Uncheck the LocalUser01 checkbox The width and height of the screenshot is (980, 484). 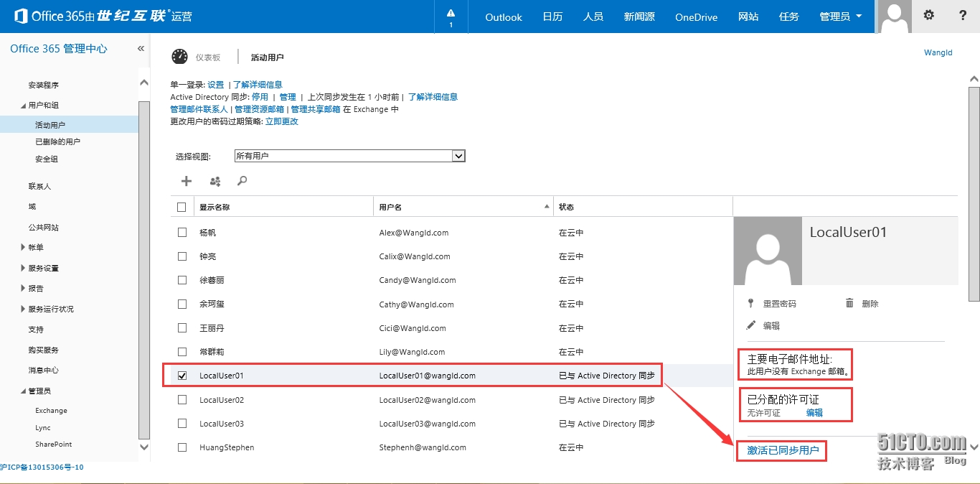tap(182, 376)
